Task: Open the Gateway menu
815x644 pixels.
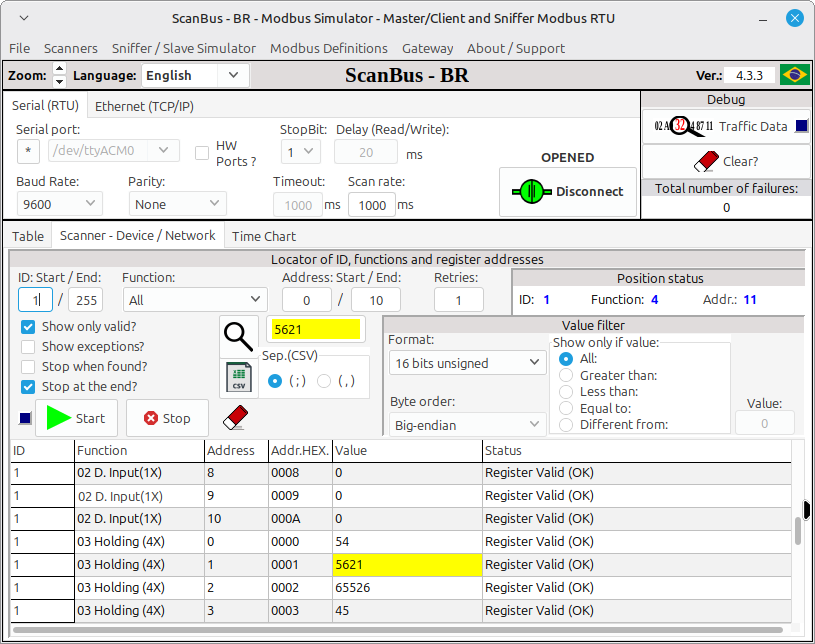Action: tap(428, 48)
